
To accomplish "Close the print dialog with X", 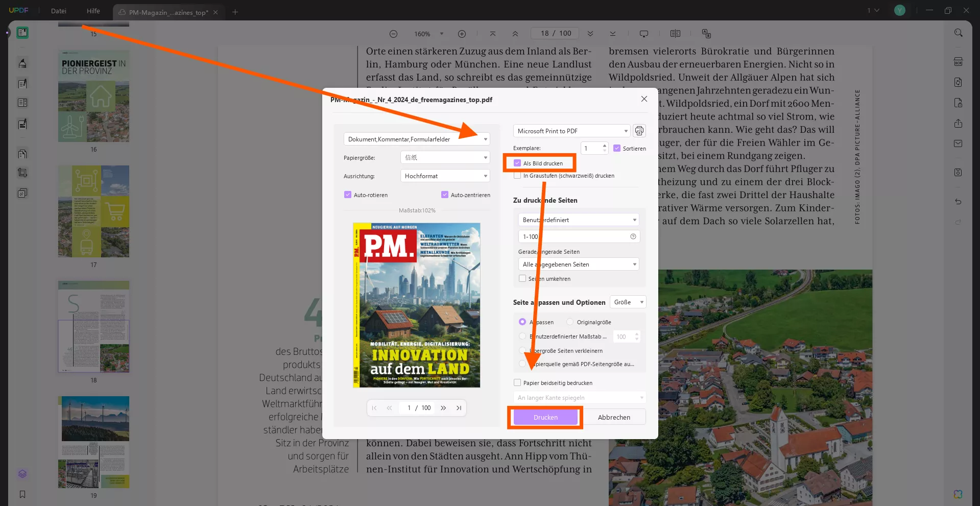I will tap(644, 99).
